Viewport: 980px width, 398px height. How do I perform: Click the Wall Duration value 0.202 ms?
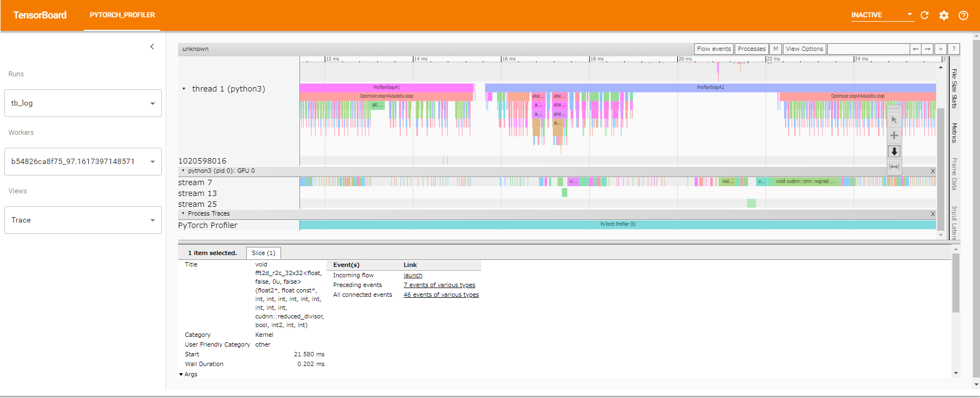tap(311, 364)
